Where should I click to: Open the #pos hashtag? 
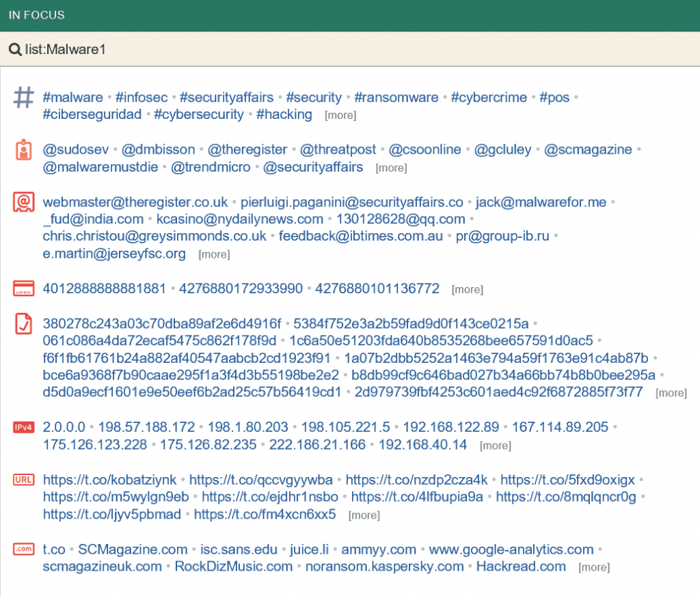pos(554,97)
